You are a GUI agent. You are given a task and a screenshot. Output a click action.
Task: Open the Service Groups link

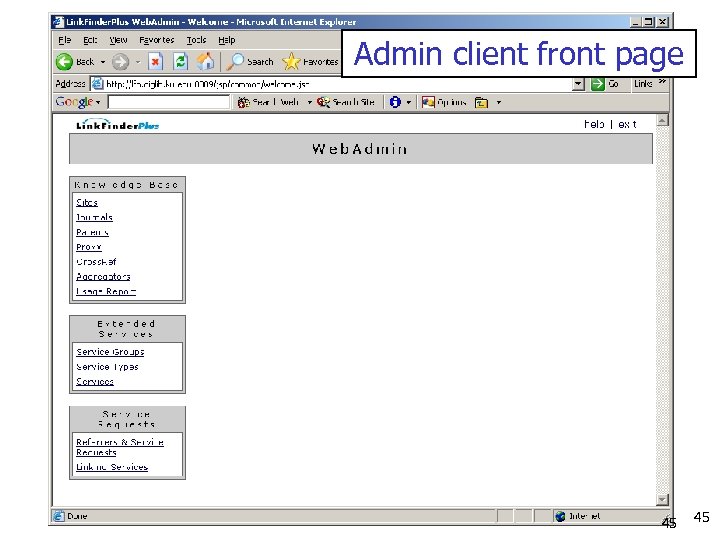click(x=110, y=352)
